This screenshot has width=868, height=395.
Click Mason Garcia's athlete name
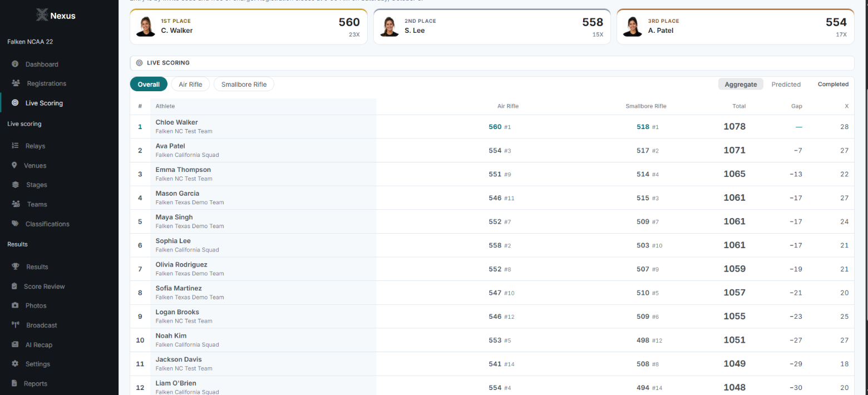click(x=177, y=194)
